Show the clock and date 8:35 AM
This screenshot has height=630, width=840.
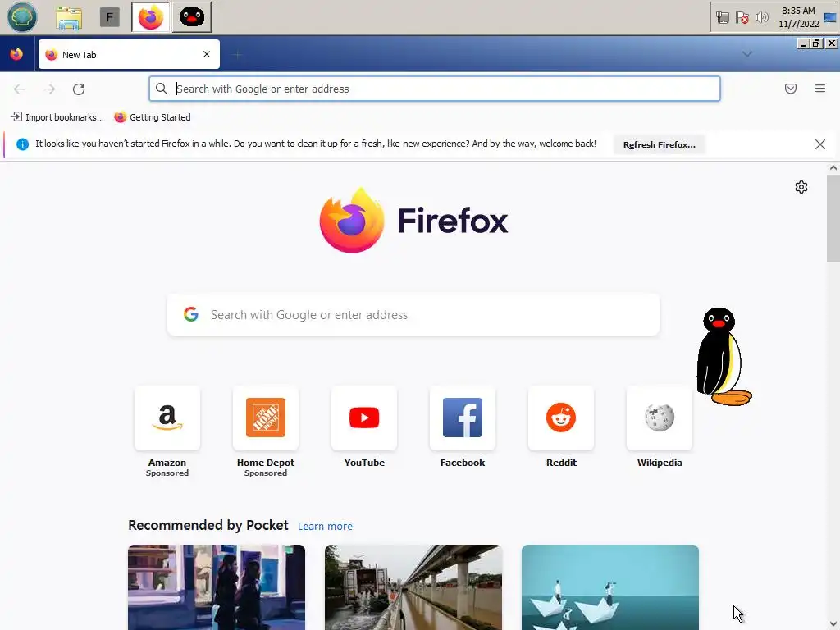click(798, 17)
